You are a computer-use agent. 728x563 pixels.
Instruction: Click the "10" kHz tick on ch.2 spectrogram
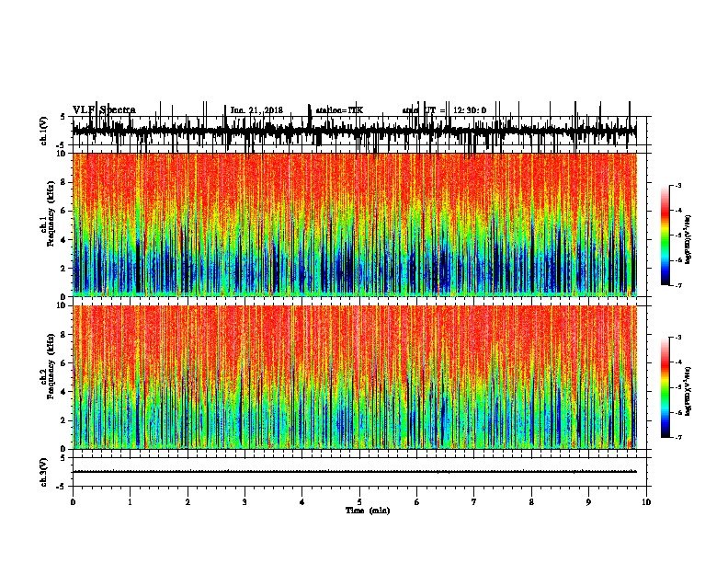(63, 305)
